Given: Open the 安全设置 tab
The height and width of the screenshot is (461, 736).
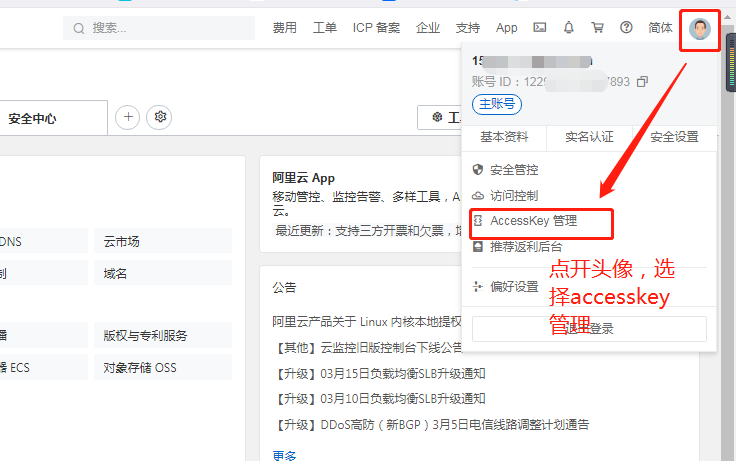Looking at the screenshot, I should click(x=675, y=137).
